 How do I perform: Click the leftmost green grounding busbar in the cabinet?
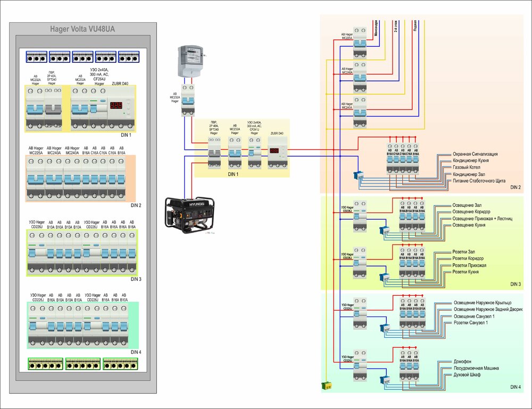[45, 364]
